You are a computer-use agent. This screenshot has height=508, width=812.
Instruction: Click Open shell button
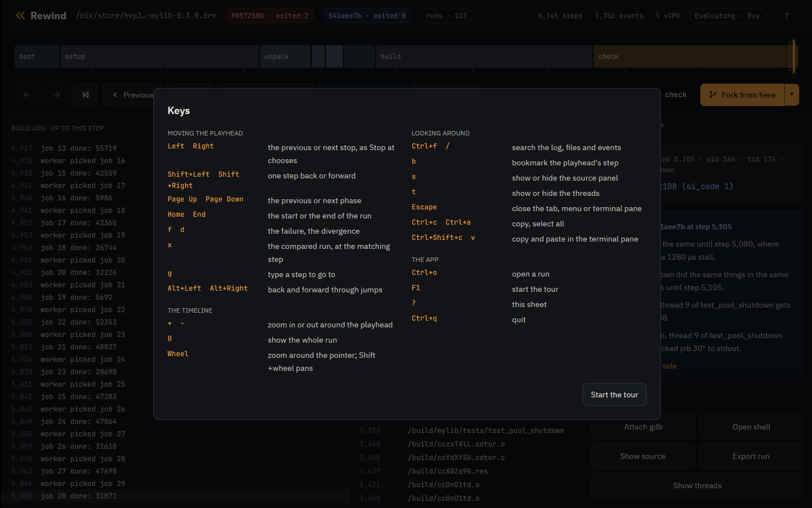751,427
